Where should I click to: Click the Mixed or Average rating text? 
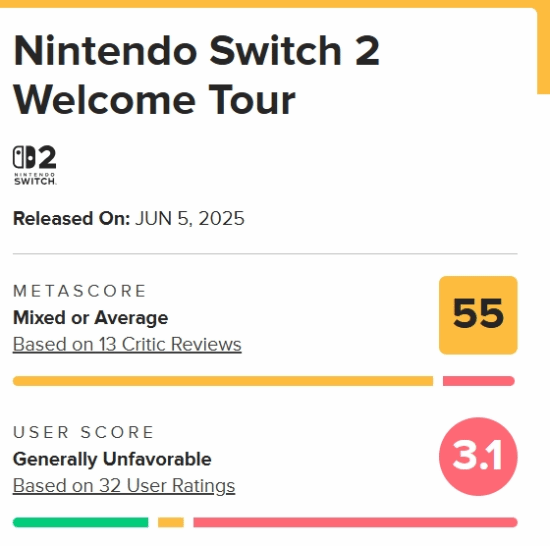pyautogui.click(x=90, y=318)
